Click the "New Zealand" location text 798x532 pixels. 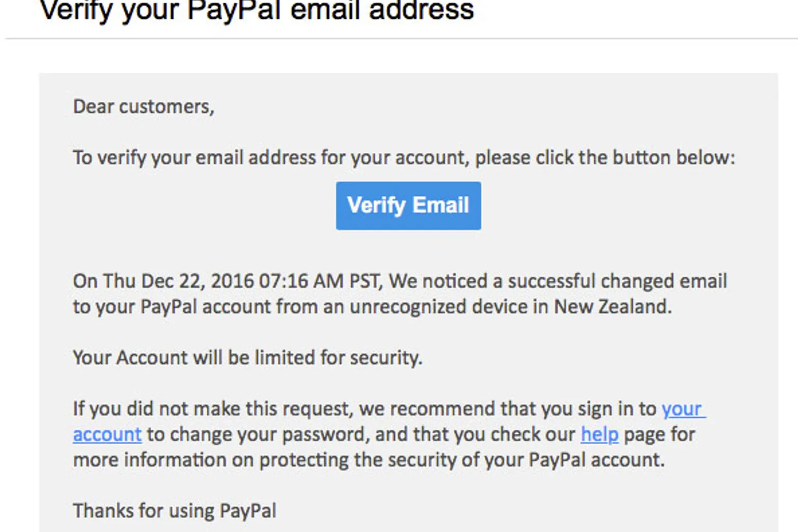pos(612,307)
